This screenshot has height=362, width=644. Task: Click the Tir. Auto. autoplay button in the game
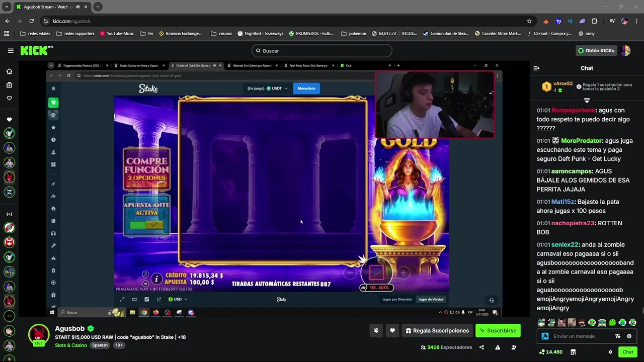tap(376, 288)
